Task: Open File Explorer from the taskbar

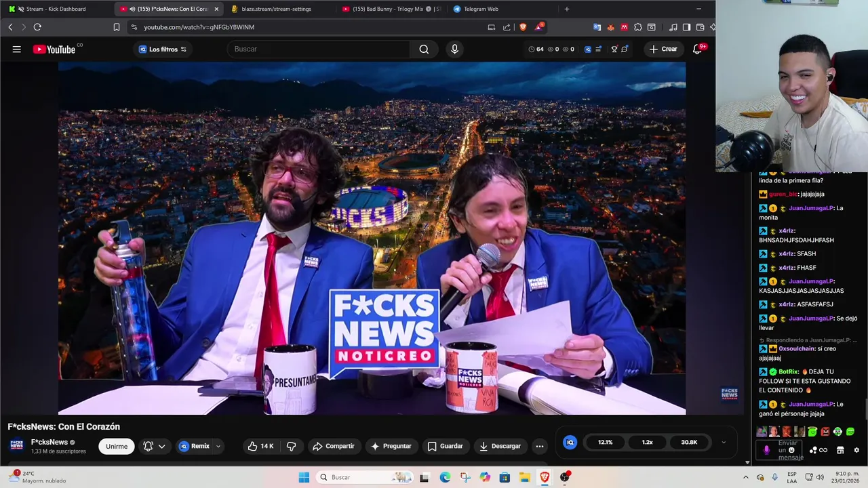Action: point(525,477)
